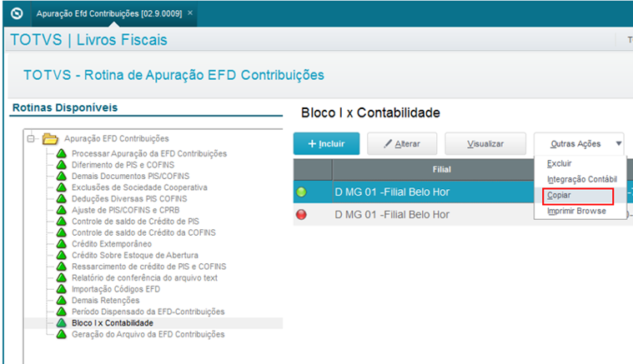Click the Apuração EFD Contribuições folder icon
The width and height of the screenshot is (633, 364).
click(x=50, y=138)
